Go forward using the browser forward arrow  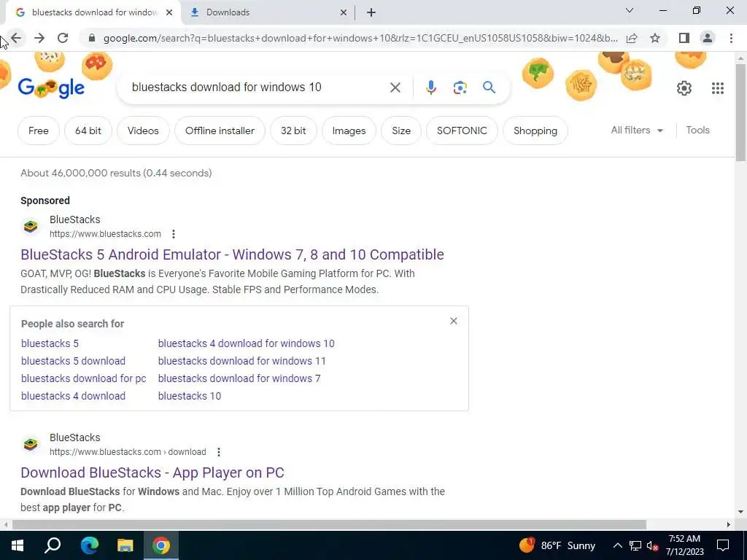click(39, 38)
